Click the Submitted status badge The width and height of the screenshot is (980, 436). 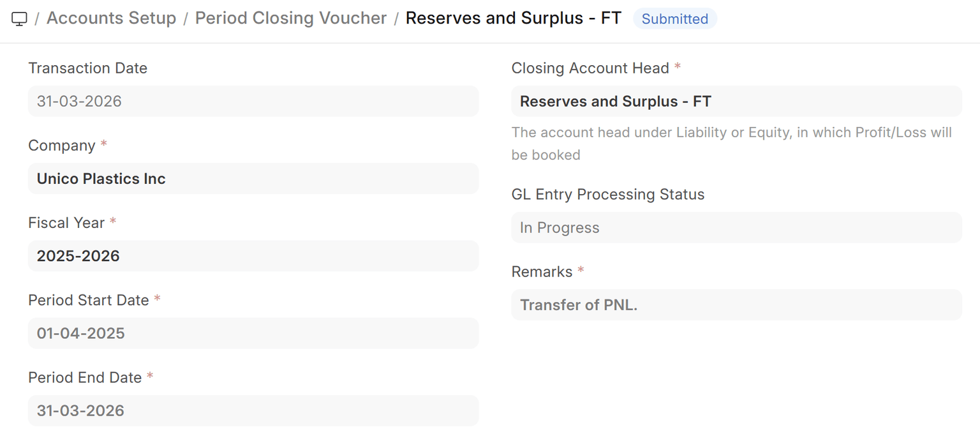(x=674, y=19)
